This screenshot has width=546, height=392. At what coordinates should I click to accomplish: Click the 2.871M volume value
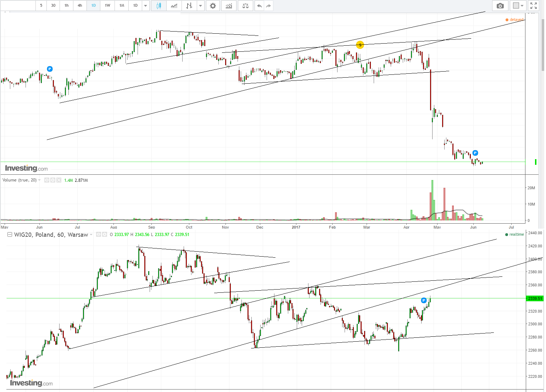81,180
